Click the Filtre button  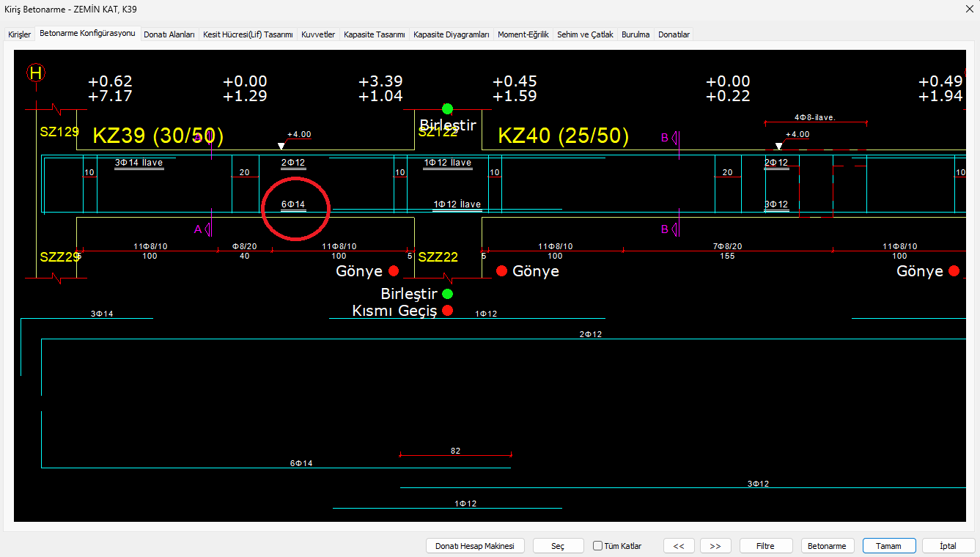point(766,546)
